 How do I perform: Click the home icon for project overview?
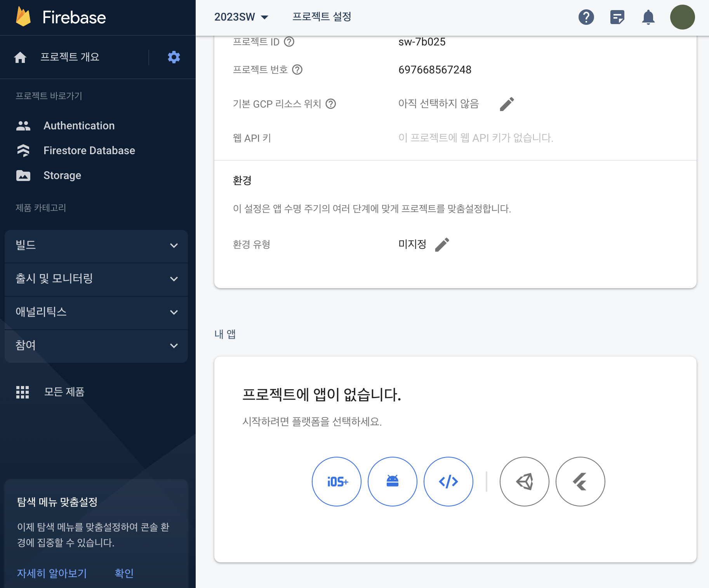click(x=20, y=57)
